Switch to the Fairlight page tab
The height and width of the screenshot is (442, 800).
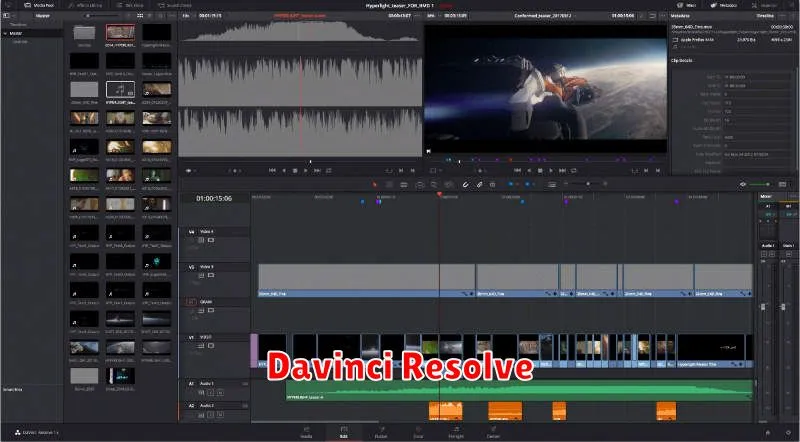456,432
